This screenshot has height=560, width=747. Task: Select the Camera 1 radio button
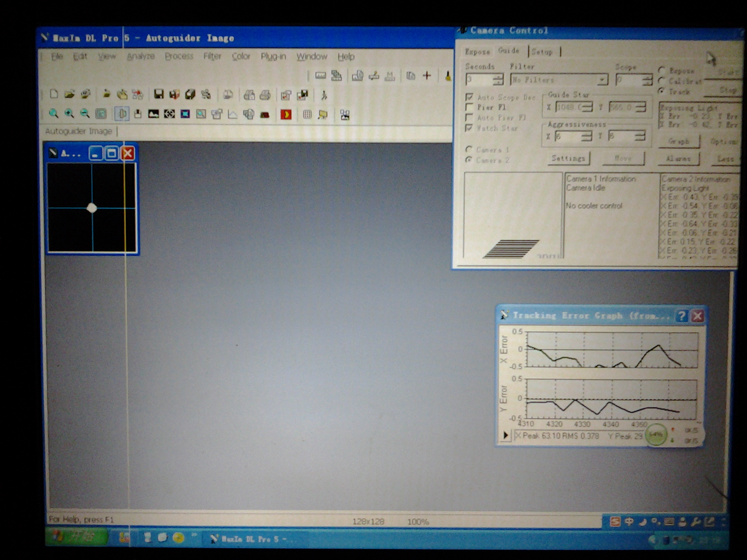(x=469, y=149)
